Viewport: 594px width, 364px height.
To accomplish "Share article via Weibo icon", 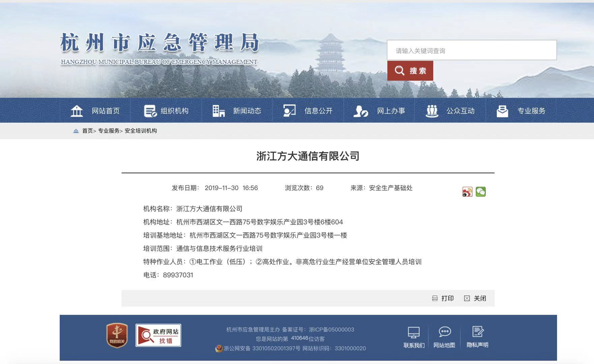I will [467, 192].
